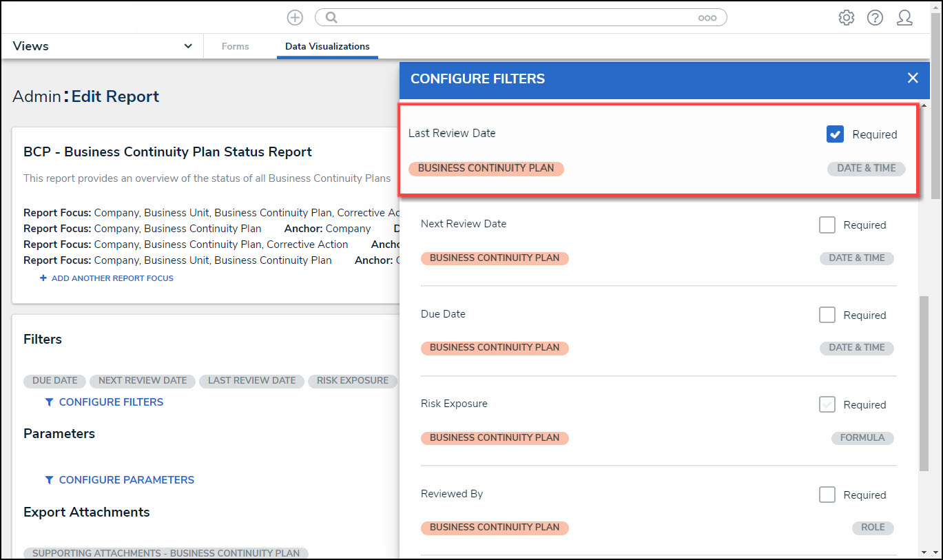Open the Configure Filters link

(111, 402)
